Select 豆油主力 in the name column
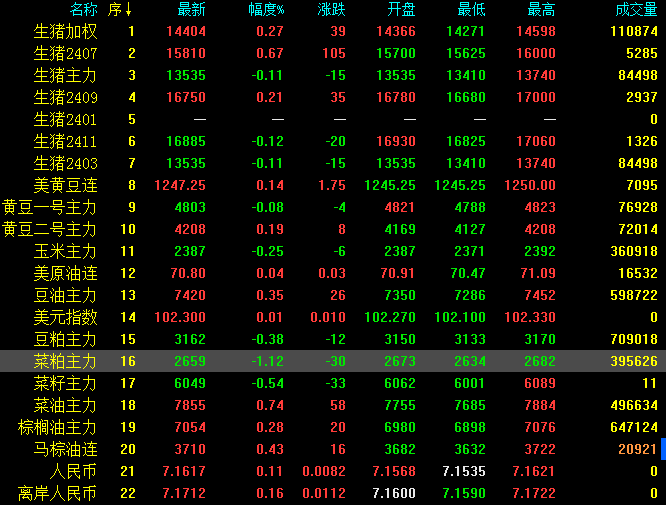Viewport: 666px width, 505px height. tap(66, 295)
